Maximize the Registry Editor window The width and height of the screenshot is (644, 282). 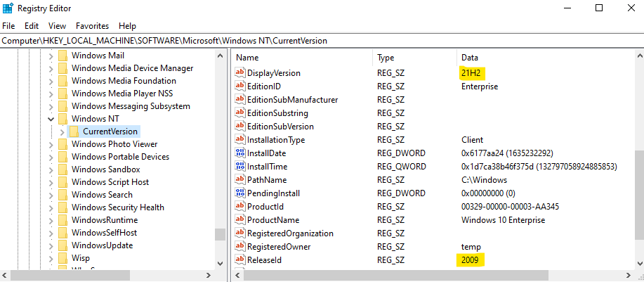tap(599, 8)
